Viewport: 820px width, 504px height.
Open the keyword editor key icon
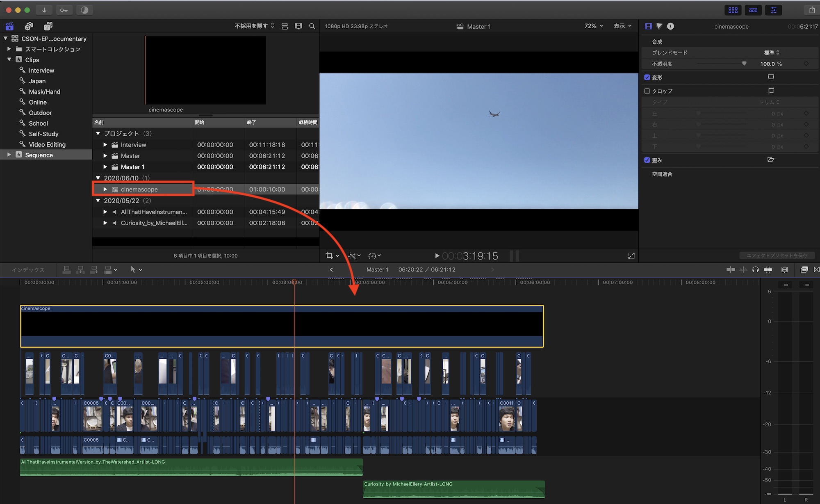point(64,10)
